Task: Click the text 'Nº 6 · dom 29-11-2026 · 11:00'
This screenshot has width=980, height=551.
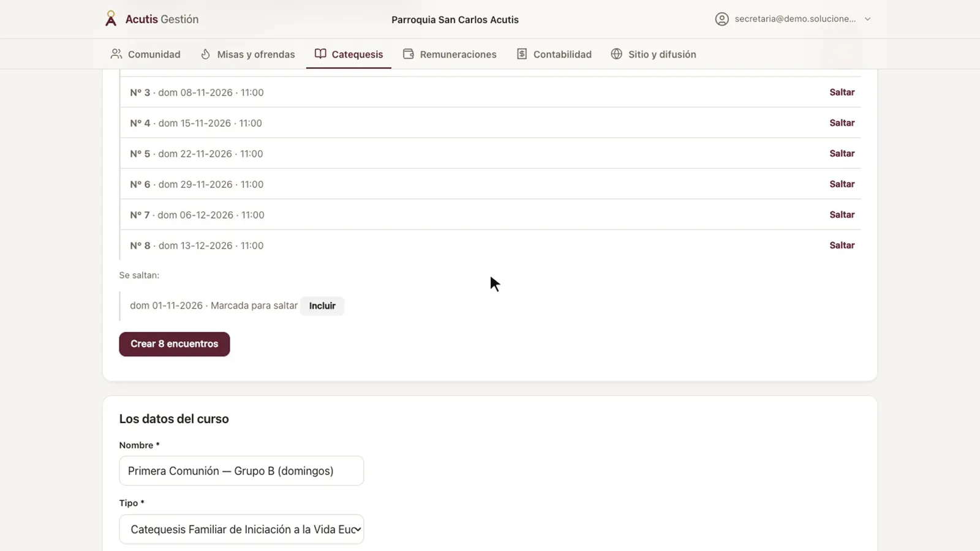Action: tap(197, 184)
